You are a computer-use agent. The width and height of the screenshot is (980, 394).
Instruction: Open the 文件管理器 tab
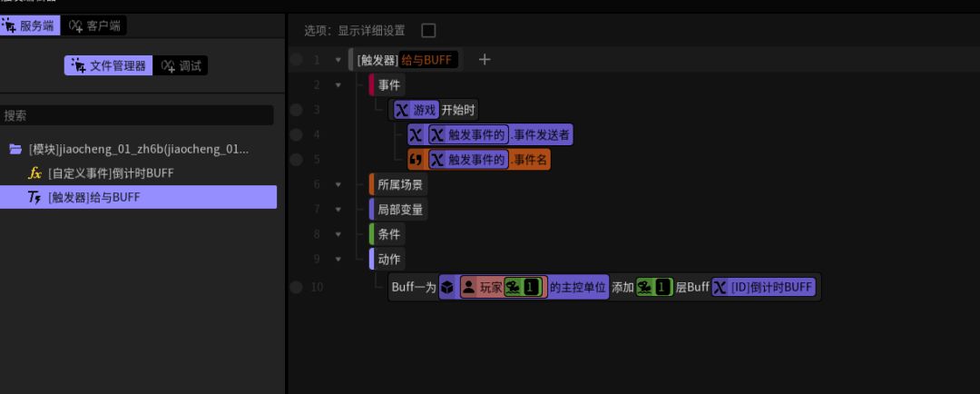(108, 65)
